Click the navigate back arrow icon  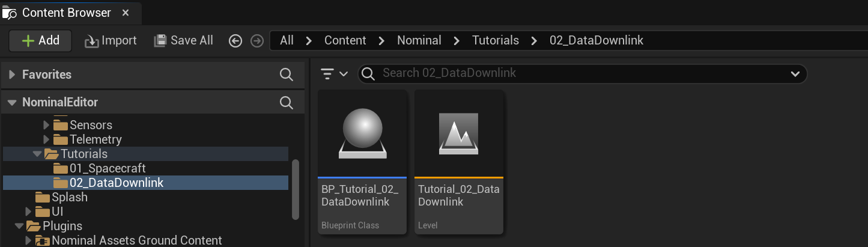pos(235,41)
